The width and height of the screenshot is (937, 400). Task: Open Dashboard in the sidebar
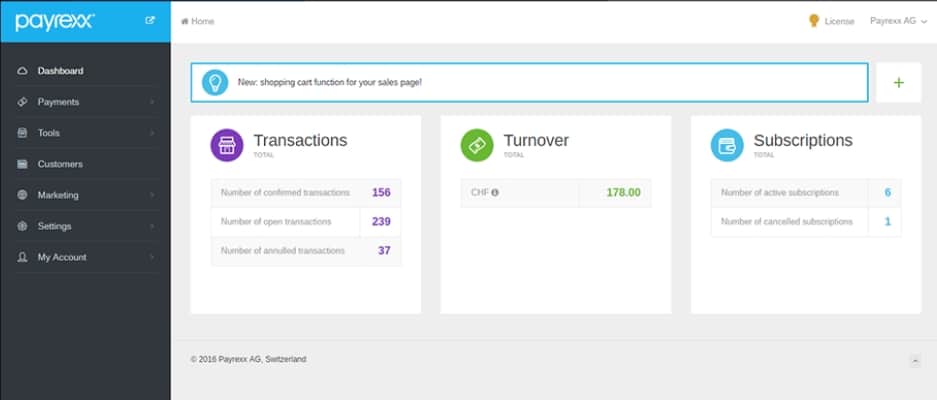(60, 71)
